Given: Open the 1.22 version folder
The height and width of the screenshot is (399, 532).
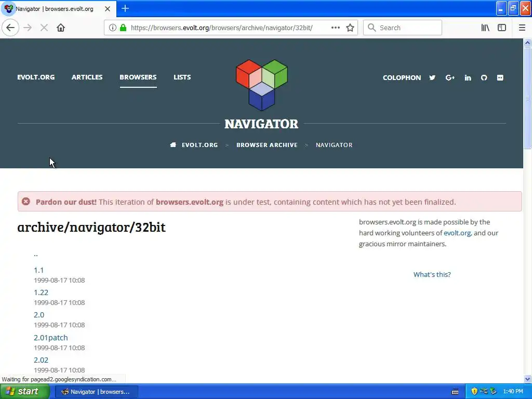Looking at the screenshot, I should 41,292.
